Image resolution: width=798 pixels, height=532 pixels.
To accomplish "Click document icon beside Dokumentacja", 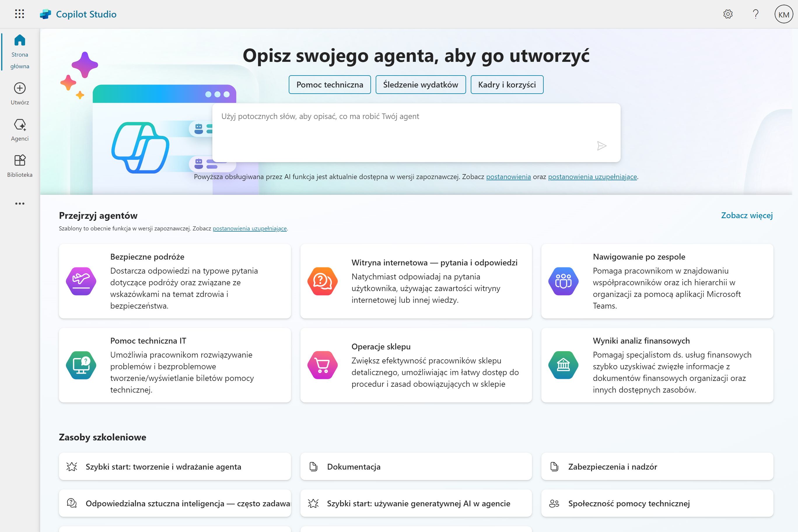I will [313, 466].
